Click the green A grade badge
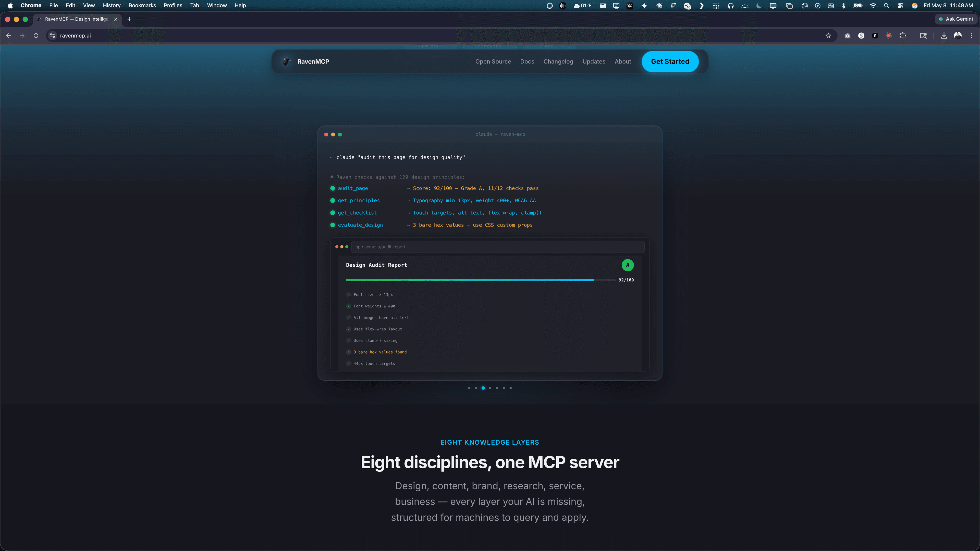The width and height of the screenshot is (980, 551). pyautogui.click(x=627, y=265)
